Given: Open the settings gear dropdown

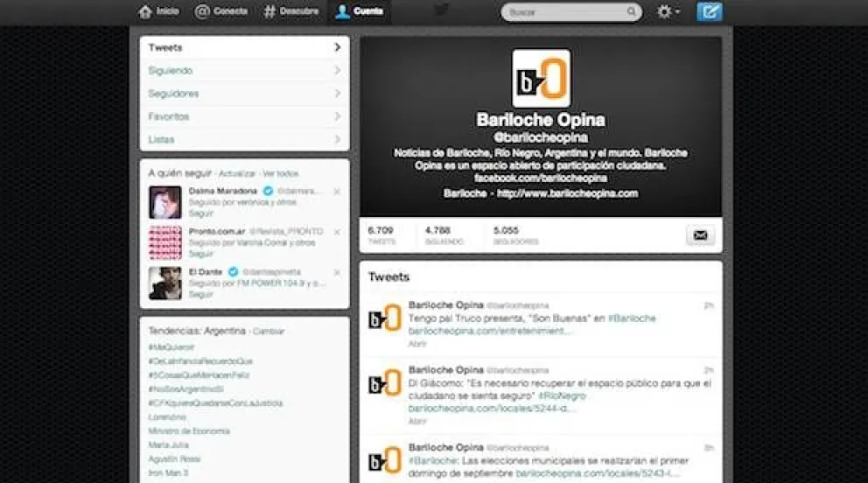Looking at the screenshot, I should coord(668,11).
